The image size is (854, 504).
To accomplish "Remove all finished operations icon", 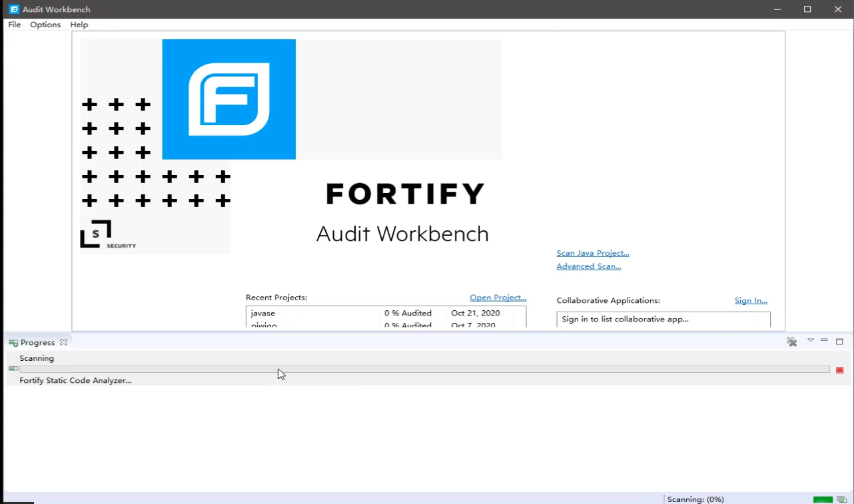I will click(791, 342).
